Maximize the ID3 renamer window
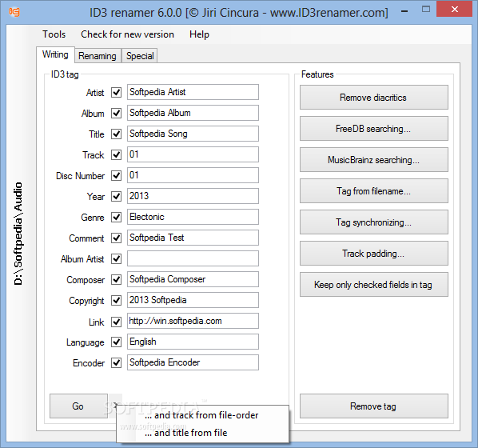The height and width of the screenshot is (448, 478). [426, 9]
